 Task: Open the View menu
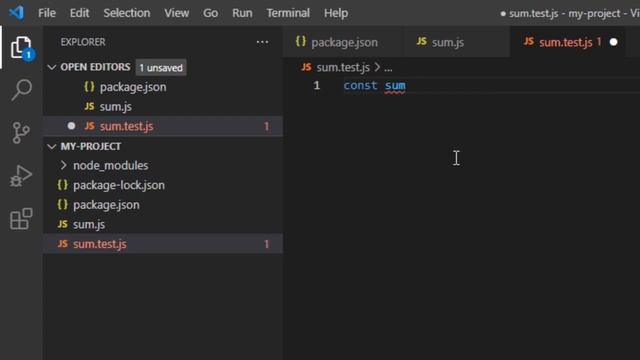pos(176,13)
